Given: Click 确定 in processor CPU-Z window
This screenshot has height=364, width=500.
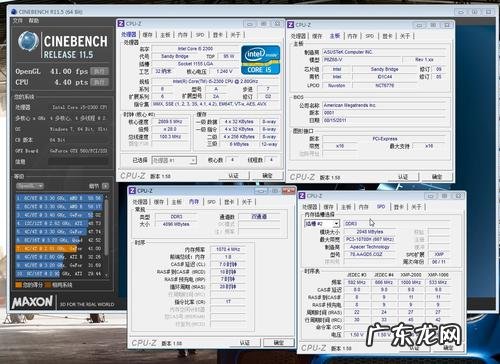Looking at the screenshot, I should 268,175.
